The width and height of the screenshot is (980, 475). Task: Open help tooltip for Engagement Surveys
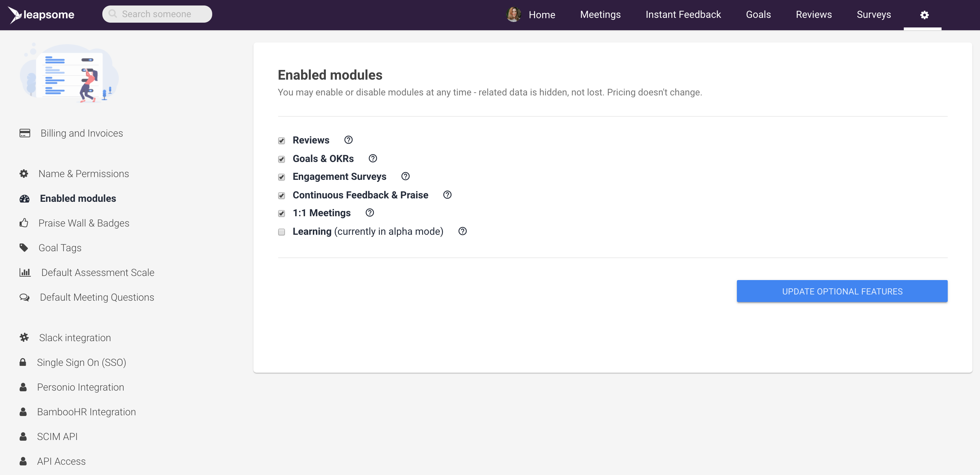click(x=406, y=176)
